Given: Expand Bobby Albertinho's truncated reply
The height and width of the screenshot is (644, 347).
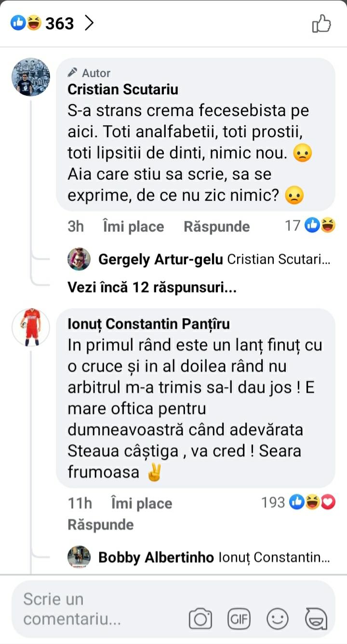Looking at the screenshot, I should 274,557.
